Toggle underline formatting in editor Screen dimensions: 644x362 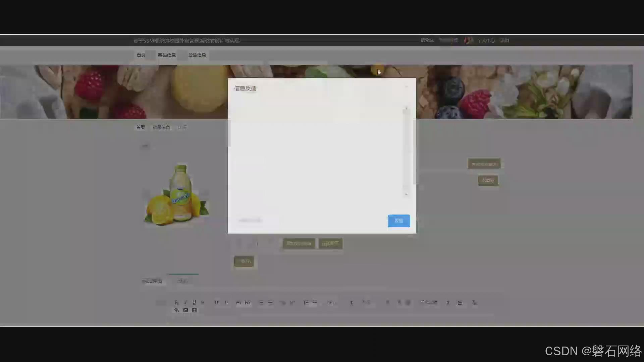coord(194,302)
